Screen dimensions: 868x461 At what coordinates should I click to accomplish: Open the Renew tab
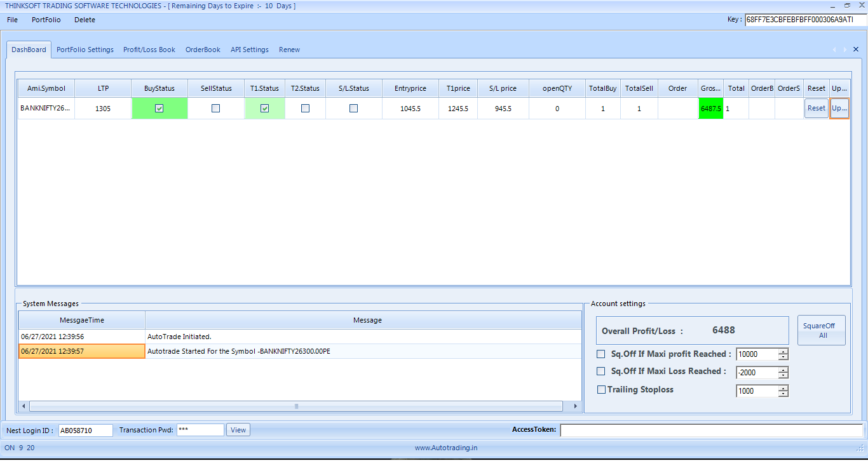click(x=289, y=50)
